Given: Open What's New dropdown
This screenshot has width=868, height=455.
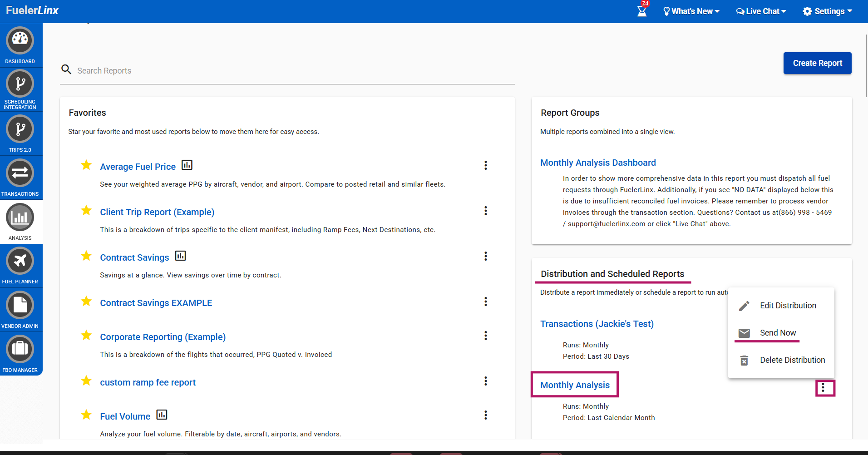Looking at the screenshot, I should coord(691,11).
